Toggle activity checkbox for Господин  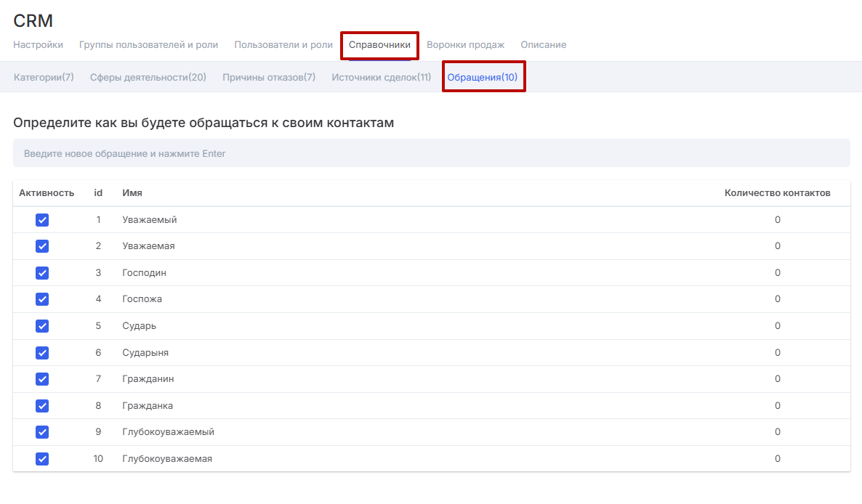click(42, 273)
